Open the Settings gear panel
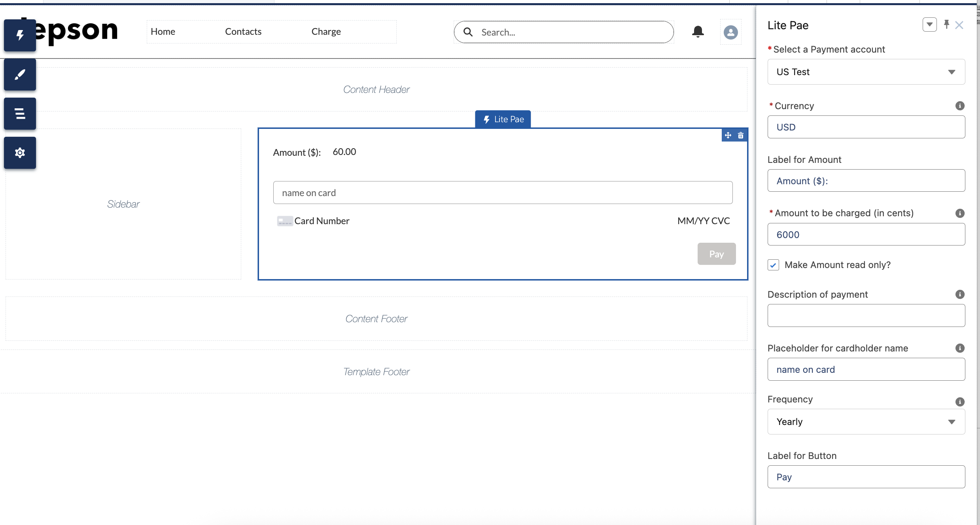 [20, 153]
